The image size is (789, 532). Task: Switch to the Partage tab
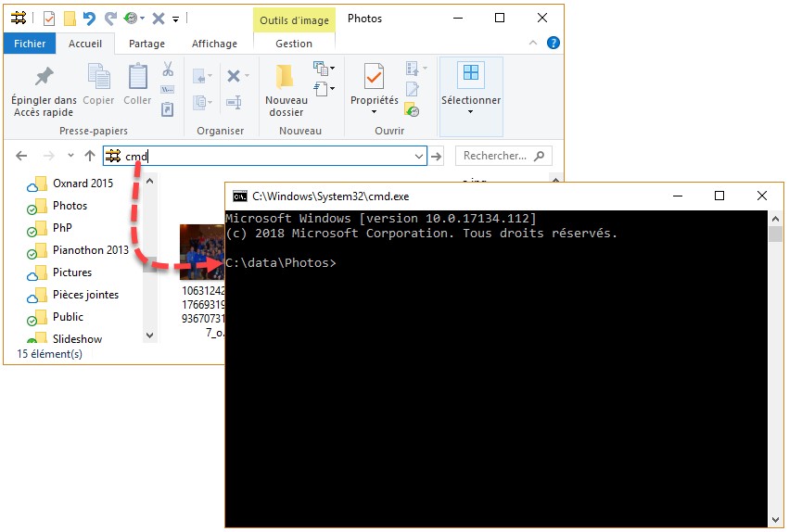(146, 44)
